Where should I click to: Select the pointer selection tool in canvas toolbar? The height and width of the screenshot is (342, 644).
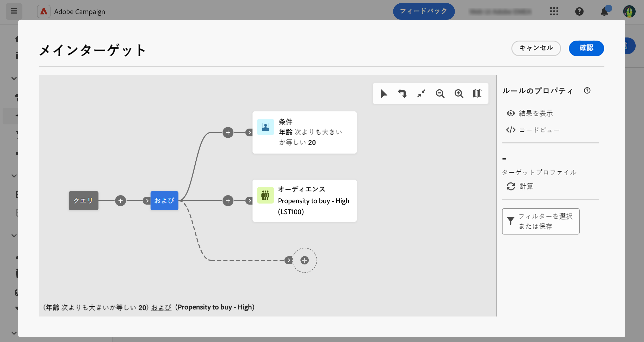point(384,93)
